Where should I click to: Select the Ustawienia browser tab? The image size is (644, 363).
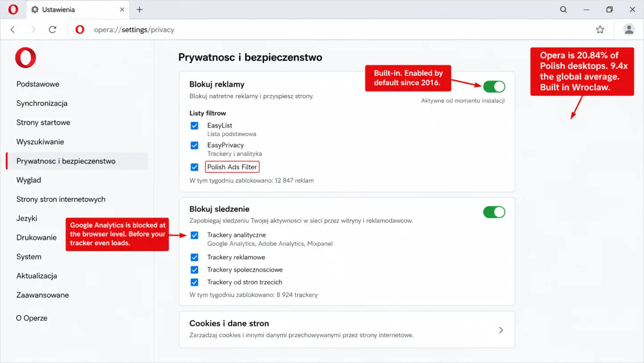(78, 10)
